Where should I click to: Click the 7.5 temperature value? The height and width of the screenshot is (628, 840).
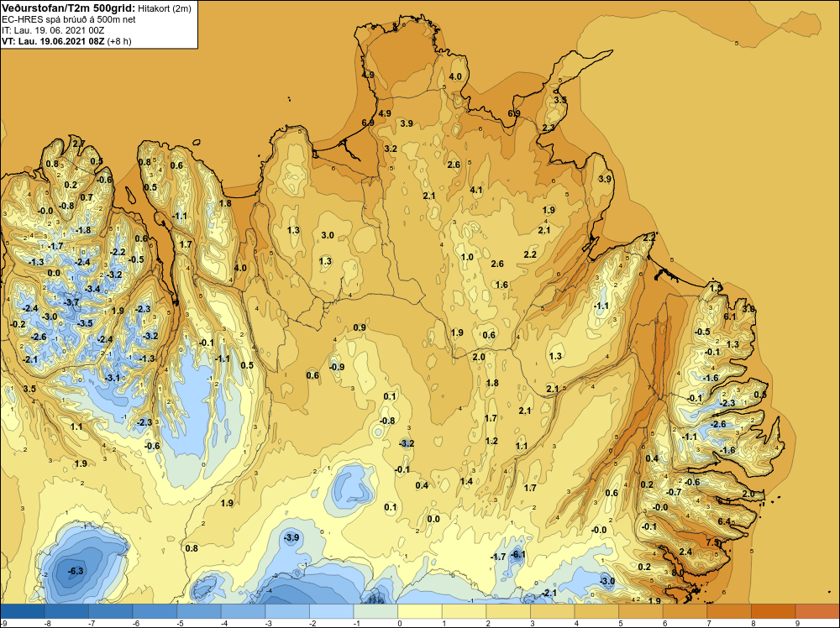(713, 542)
